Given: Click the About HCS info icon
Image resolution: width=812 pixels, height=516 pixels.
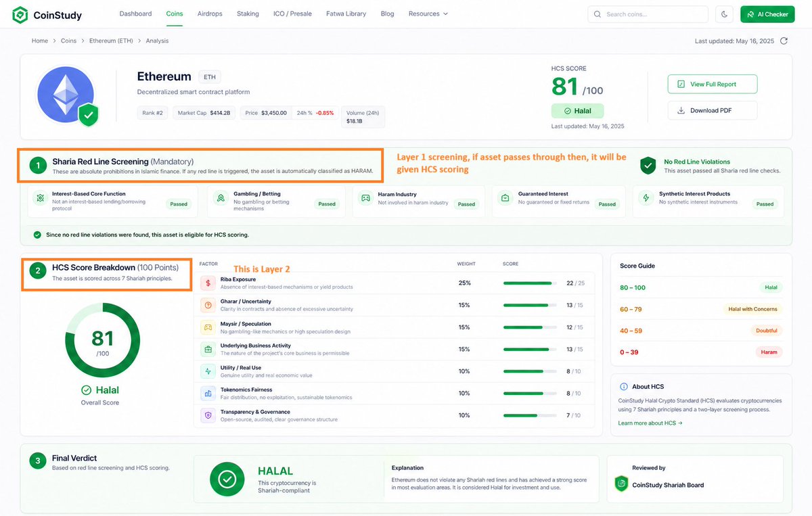Looking at the screenshot, I should click(624, 387).
